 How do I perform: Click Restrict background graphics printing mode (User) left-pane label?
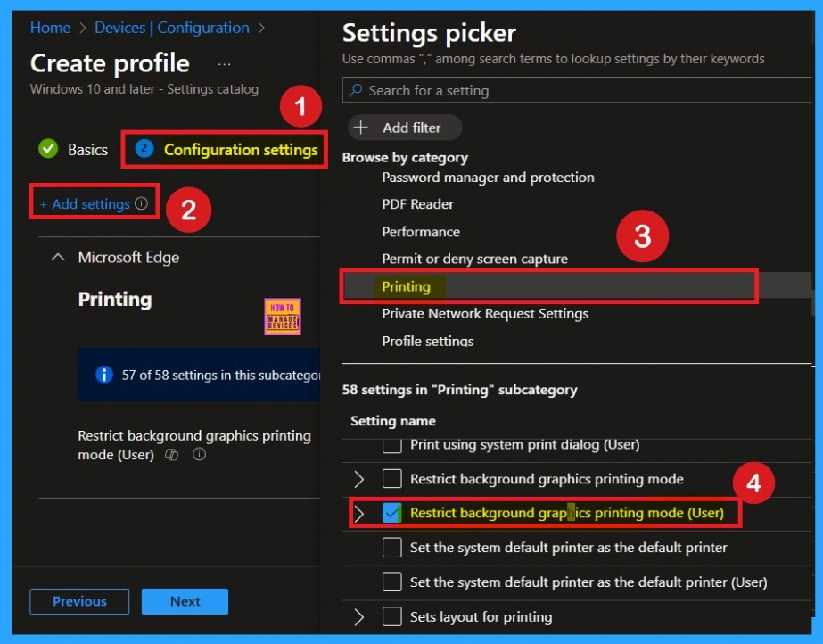pyautogui.click(x=194, y=445)
